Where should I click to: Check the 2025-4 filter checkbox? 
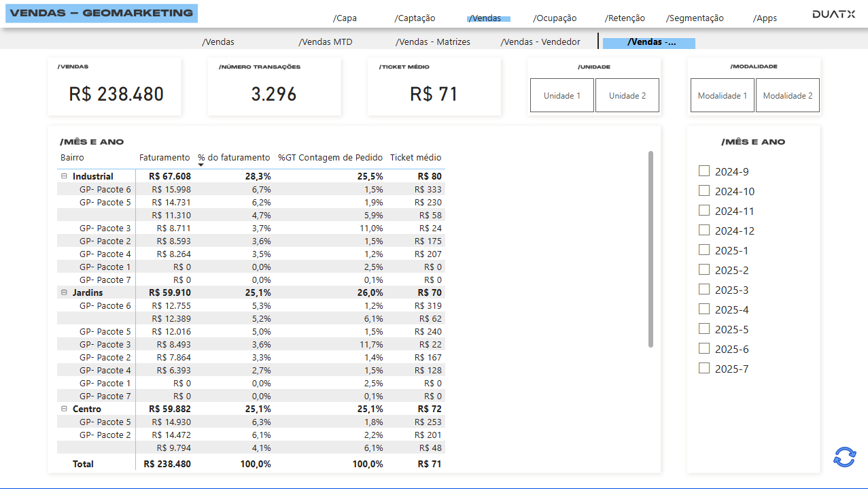point(704,308)
